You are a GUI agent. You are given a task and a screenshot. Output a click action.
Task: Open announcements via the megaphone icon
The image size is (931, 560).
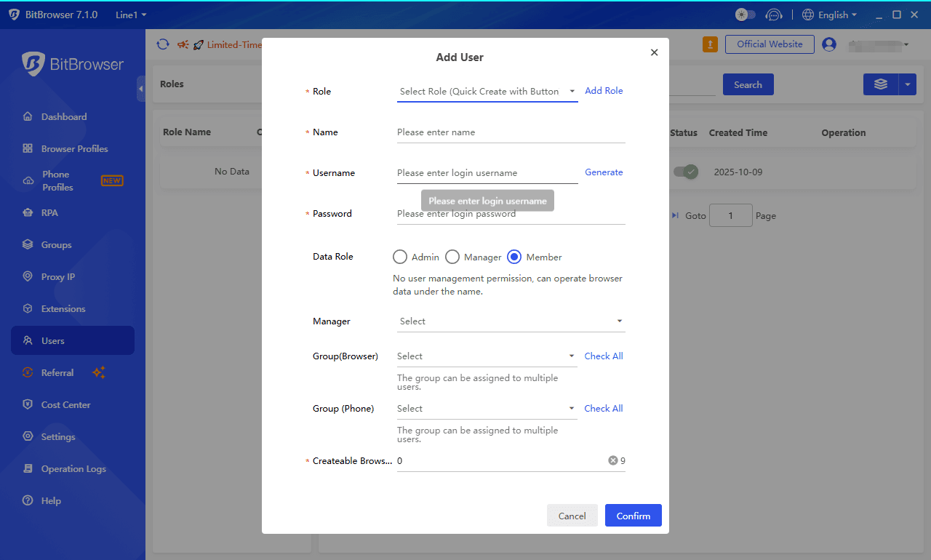(x=183, y=44)
